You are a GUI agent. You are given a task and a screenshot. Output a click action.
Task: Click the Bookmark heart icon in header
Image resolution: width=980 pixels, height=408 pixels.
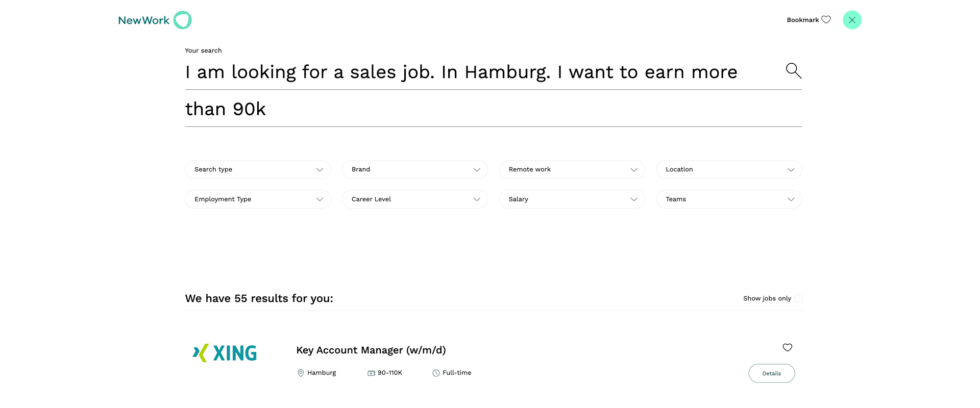[x=826, y=20]
